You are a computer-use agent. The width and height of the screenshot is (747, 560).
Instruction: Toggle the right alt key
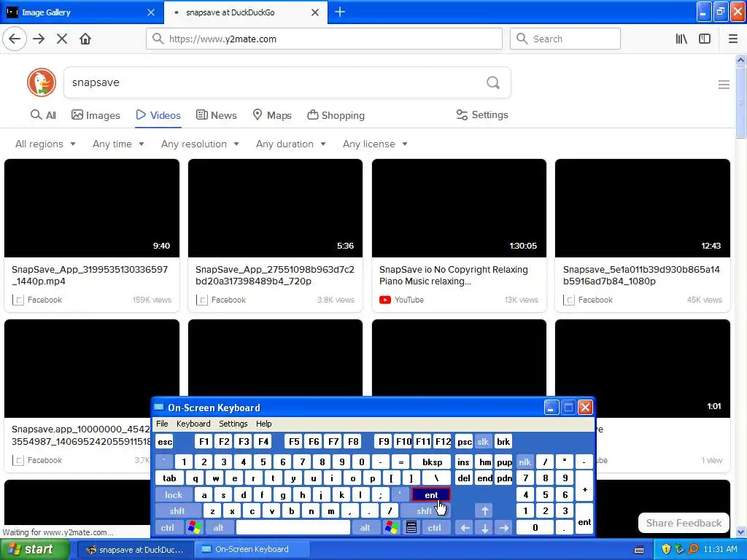point(365,528)
